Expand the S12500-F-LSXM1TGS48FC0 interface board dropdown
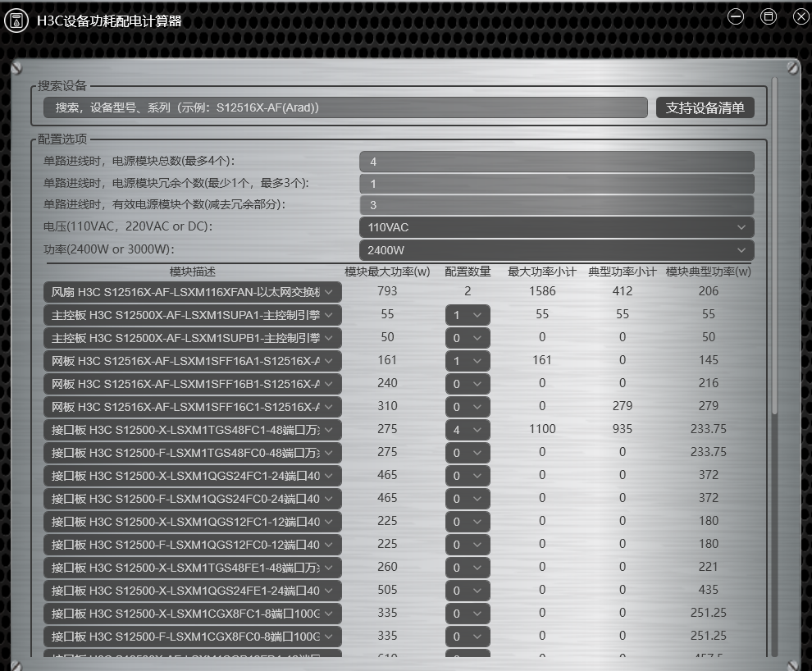 [193, 453]
